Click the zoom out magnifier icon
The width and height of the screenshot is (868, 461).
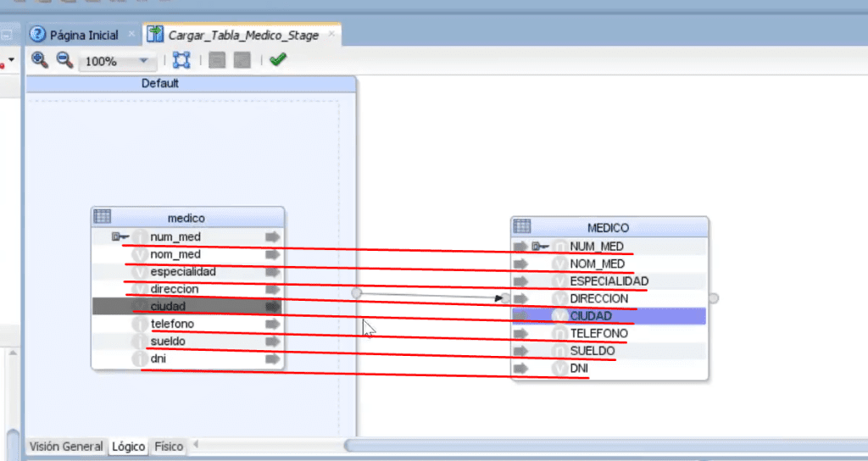[x=64, y=59]
